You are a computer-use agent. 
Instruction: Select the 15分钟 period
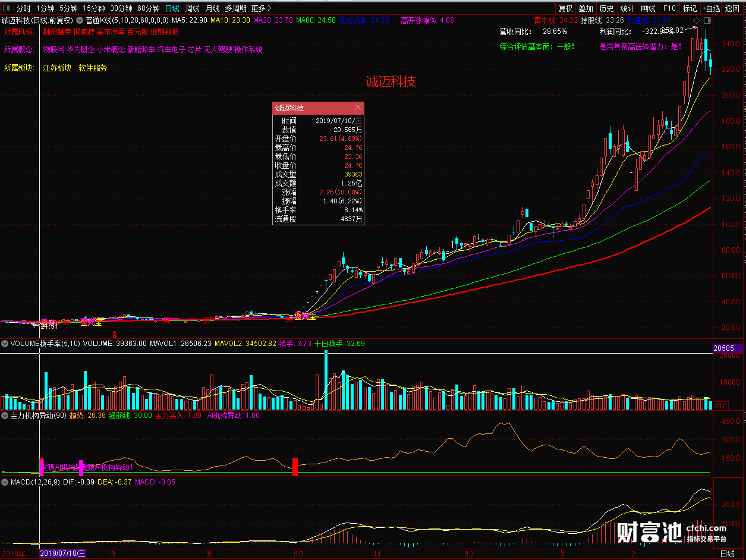click(94, 8)
